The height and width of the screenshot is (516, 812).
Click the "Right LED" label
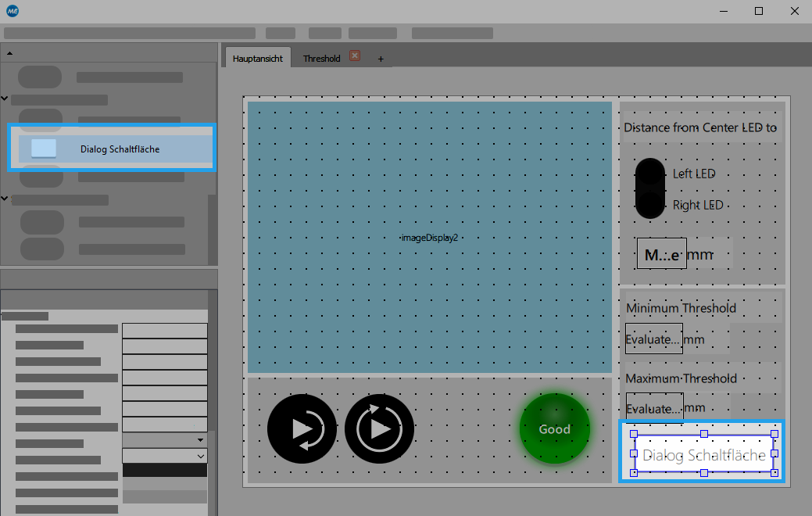point(698,205)
